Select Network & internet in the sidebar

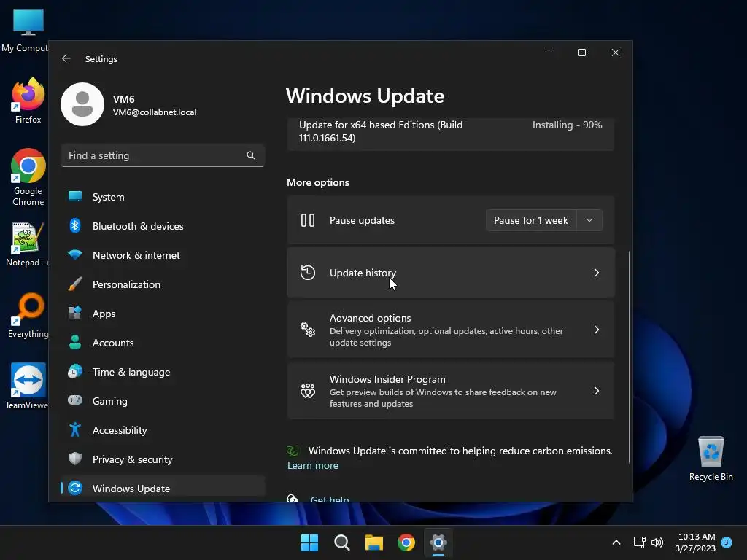pyautogui.click(x=163, y=254)
